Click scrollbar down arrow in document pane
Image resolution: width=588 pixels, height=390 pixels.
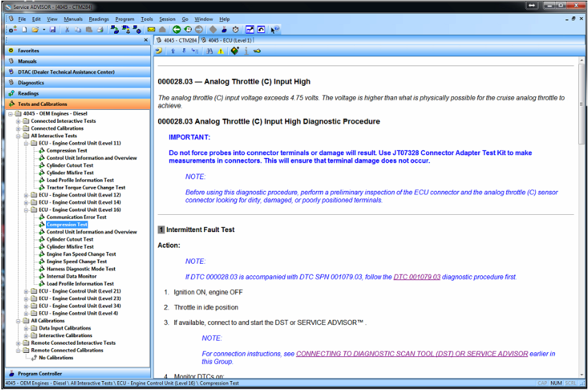coord(582,374)
